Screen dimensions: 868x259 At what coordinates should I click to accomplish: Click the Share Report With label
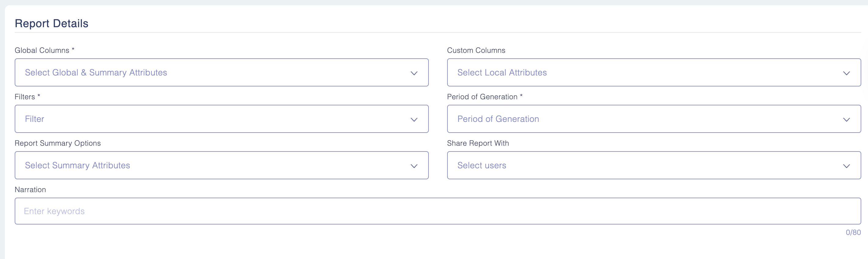click(x=478, y=143)
